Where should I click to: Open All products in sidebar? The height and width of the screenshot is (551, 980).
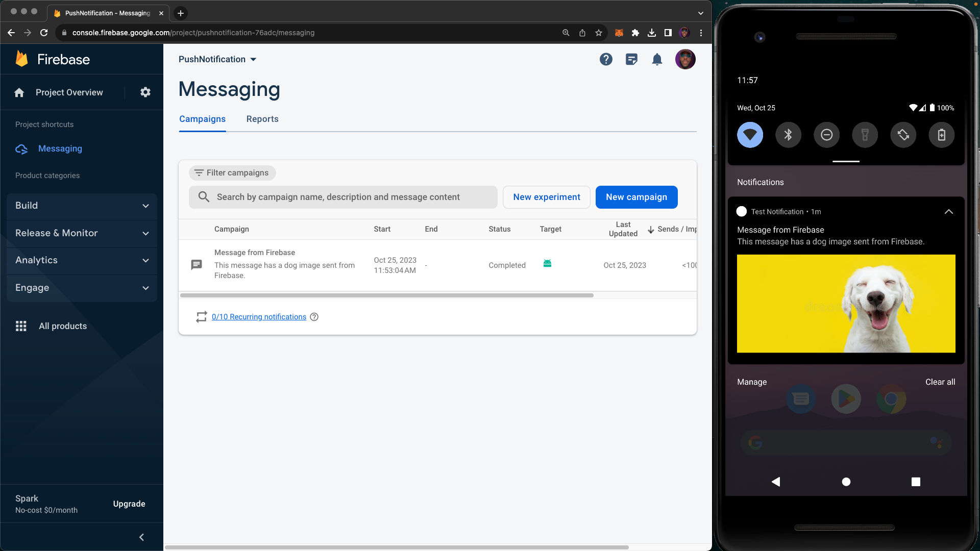click(x=63, y=326)
